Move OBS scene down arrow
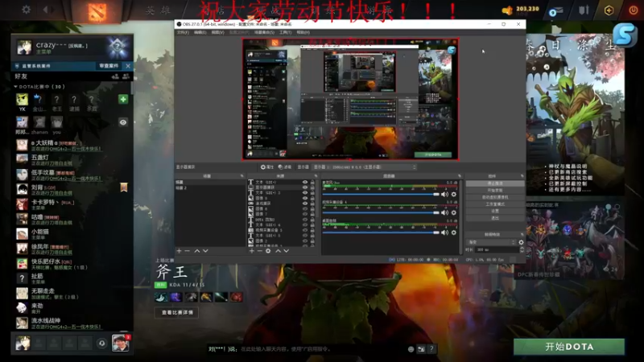 click(x=205, y=251)
